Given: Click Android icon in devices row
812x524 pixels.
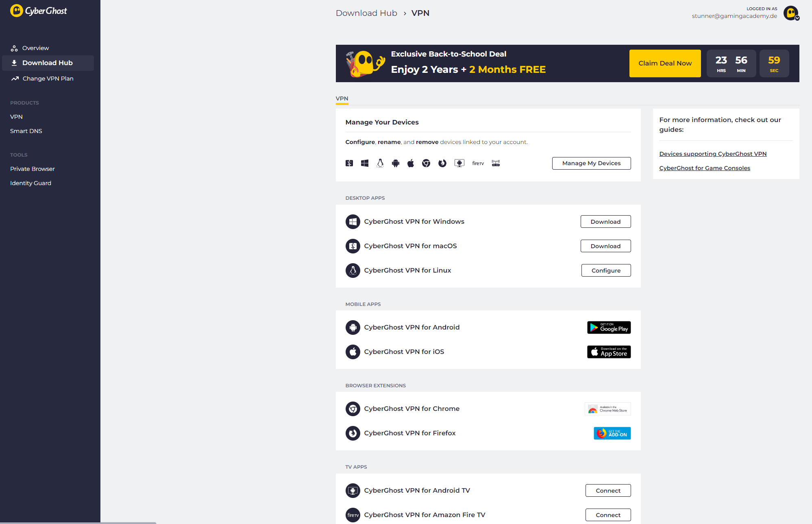Looking at the screenshot, I should point(396,163).
